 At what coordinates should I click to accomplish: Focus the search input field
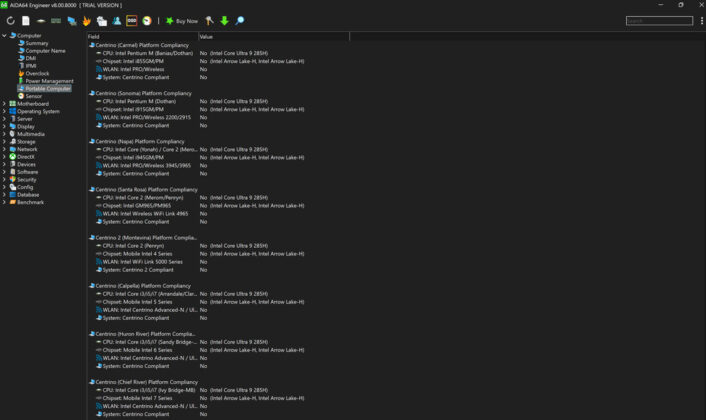(659, 21)
